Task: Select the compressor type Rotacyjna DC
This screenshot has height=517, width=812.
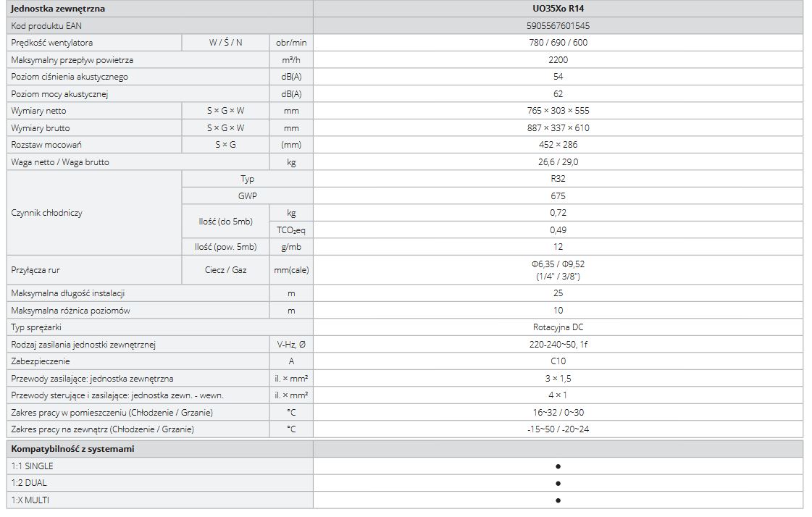Action: [x=557, y=327]
